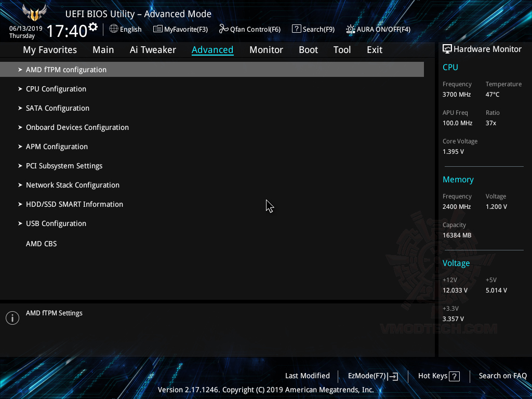Expand Onboard Devices Configuration arrow
The height and width of the screenshot is (399, 532).
pos(20,127)
